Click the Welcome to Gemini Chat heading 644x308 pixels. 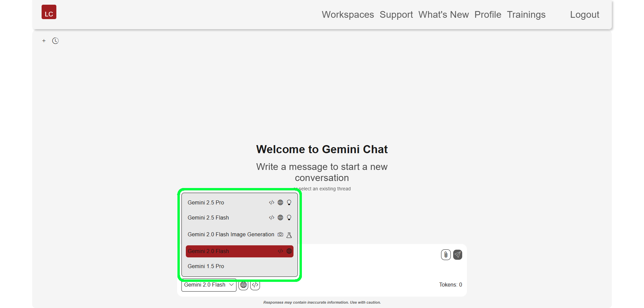[x=322, y=149]
